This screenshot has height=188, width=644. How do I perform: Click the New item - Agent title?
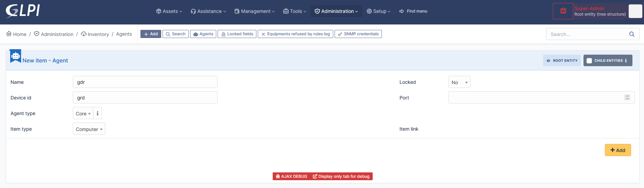click(x=45, y=60)
